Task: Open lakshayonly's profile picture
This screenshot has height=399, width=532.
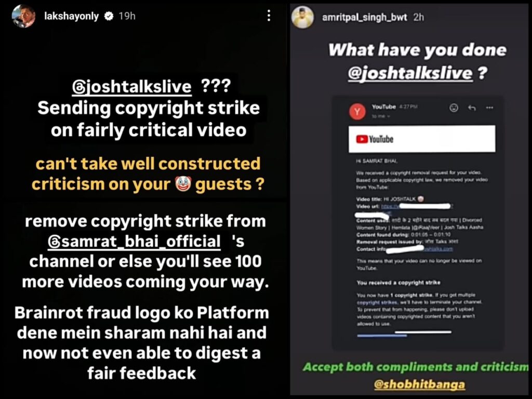Action: (23, 16)
